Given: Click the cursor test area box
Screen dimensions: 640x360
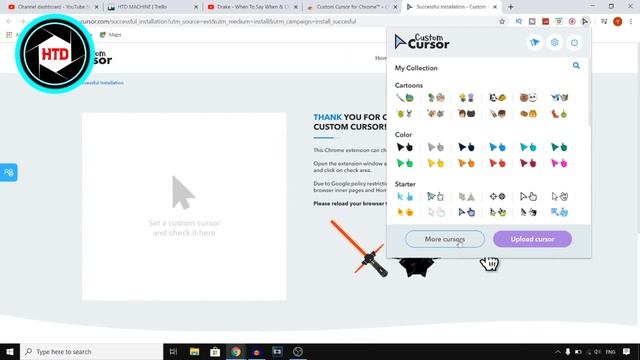Looking at the screenshot, I should tap(184, 207).
